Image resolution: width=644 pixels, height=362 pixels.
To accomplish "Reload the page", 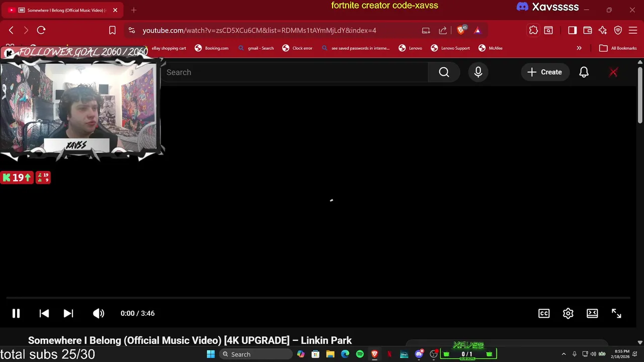I will pos(41,30).
